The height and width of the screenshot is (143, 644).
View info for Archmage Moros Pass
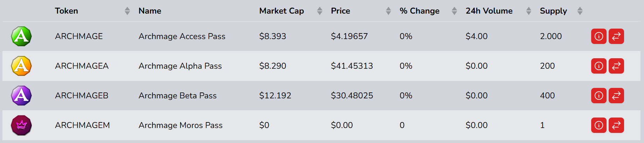click(599, 125)
